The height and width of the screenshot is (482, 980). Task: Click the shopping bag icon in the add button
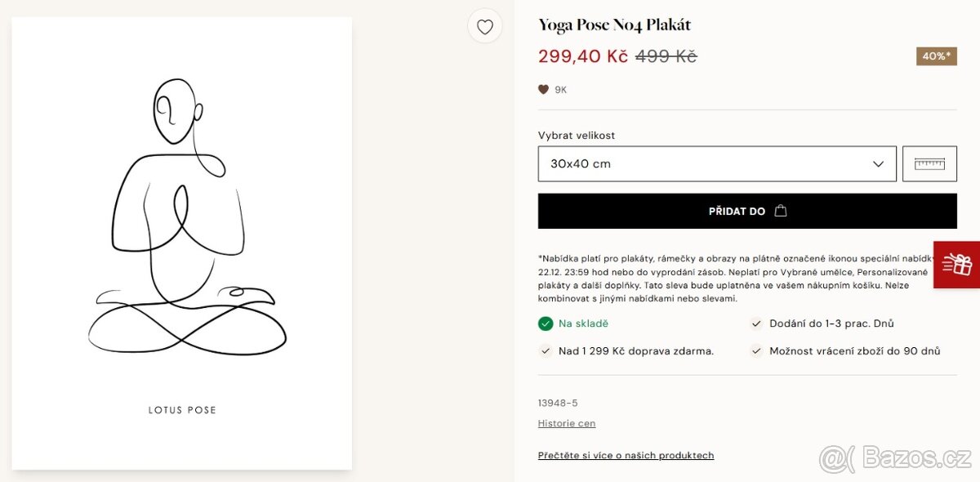click(x=781, y=211)
